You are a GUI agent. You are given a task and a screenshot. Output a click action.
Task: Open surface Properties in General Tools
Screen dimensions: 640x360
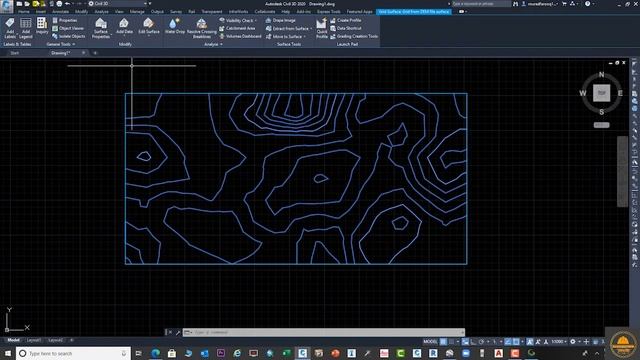tap(65, 20)
